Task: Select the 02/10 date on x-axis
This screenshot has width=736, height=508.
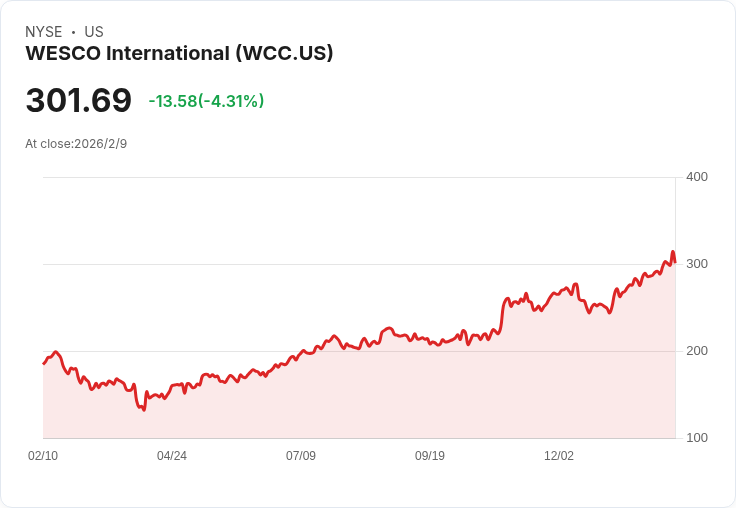Action: point(43,456)
